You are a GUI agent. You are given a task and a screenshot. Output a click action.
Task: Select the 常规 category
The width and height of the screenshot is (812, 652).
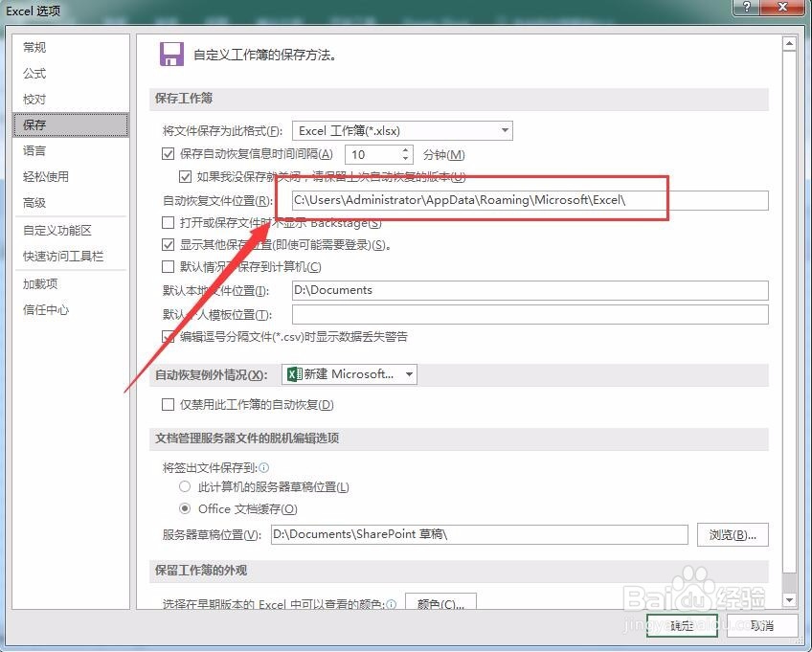coord(71,47)
